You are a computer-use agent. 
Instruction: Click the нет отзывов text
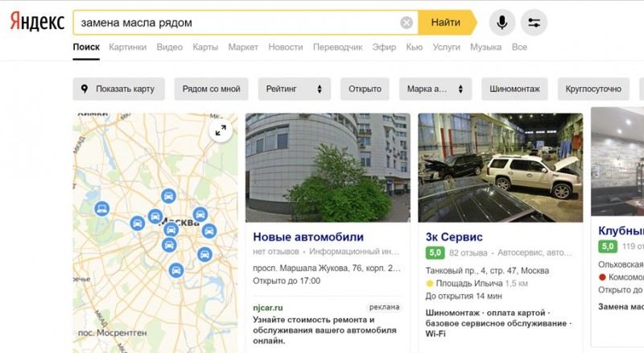275,251
